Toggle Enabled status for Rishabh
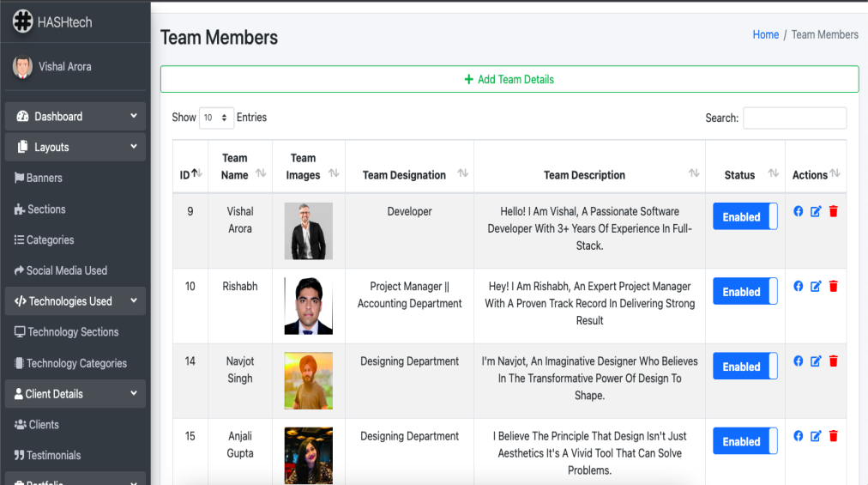This screenshot has height=485, width=868. 745,292
